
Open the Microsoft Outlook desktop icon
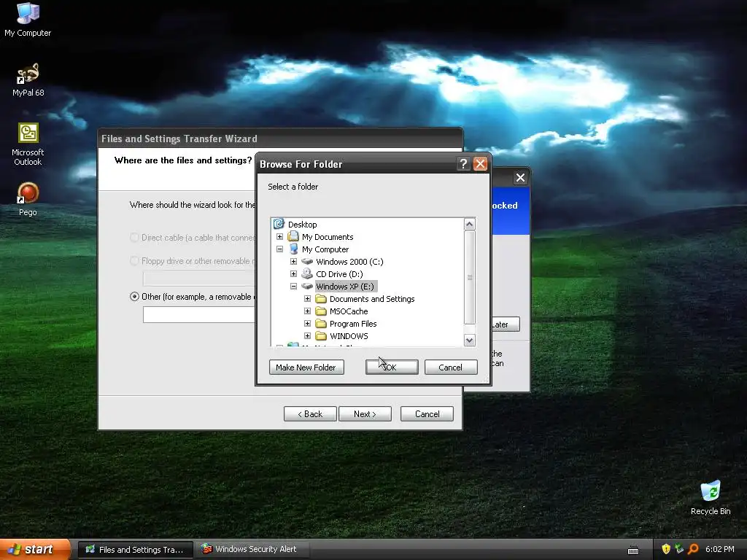pos(28,144)
